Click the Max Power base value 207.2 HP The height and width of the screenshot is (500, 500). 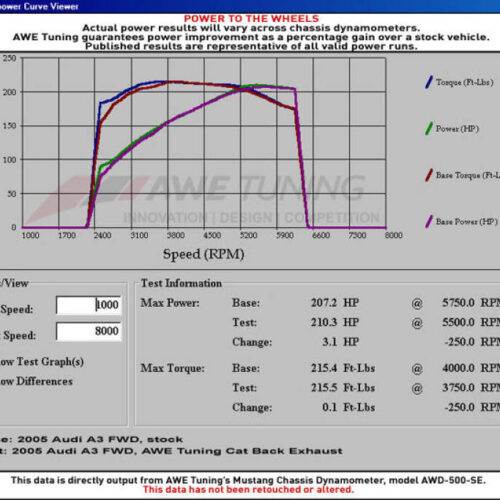335,303
